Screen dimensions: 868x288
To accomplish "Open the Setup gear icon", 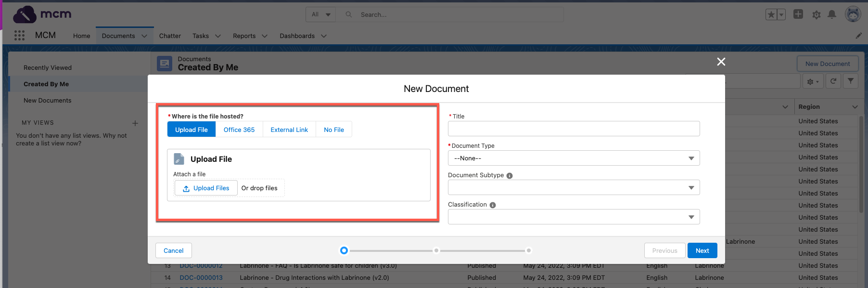I will 817,15.
